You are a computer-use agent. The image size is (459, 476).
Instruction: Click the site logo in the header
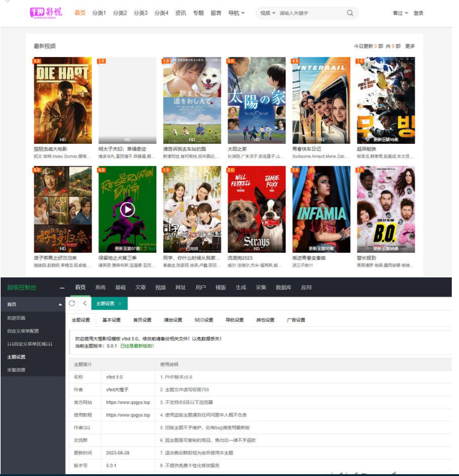pos(46,13)
